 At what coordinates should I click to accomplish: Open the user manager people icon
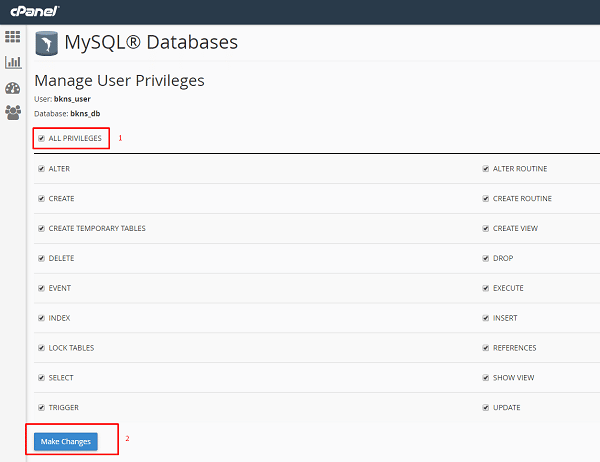tap(13, 113)
